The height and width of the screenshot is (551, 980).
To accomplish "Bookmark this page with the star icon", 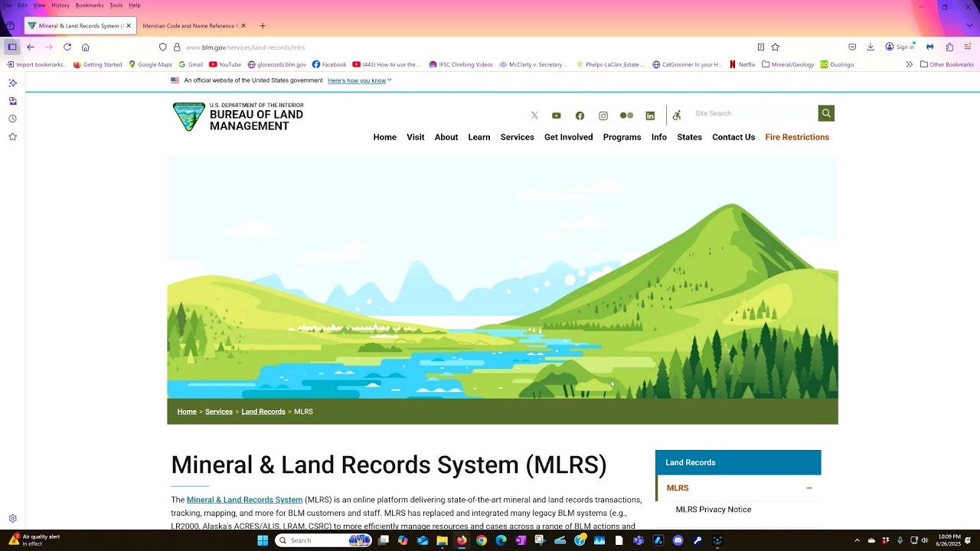I will (x=776, y=47).
